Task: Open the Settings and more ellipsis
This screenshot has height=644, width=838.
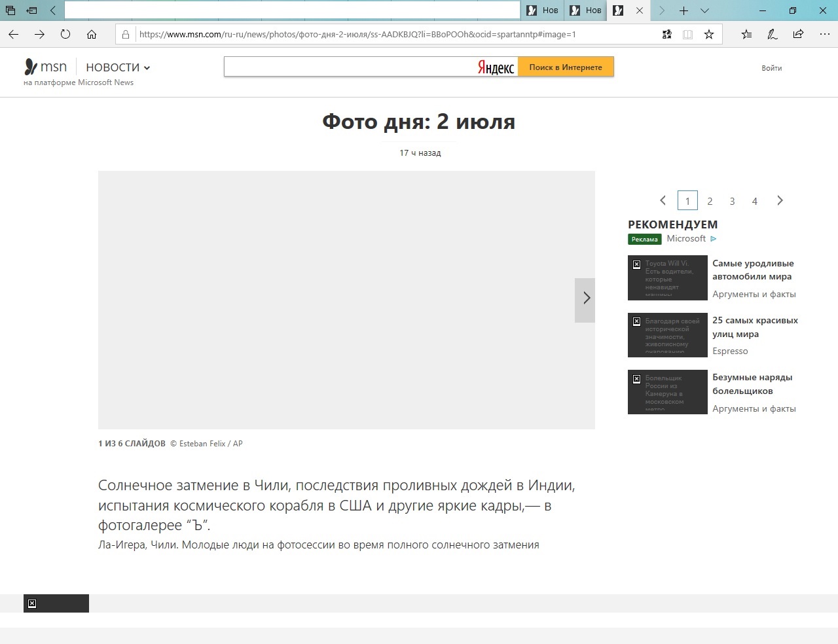Action: pos(824,35)
